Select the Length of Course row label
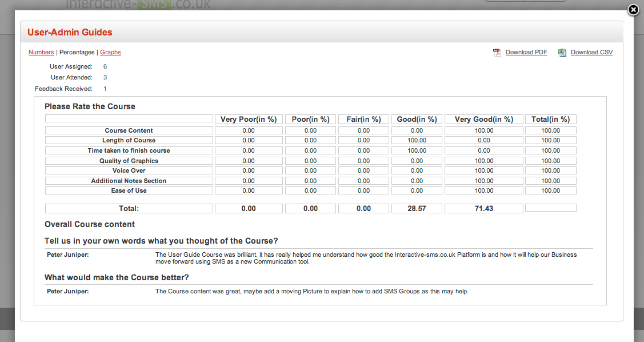The width and height of the screenshot is (644, 342). click(x=129, y=140)
